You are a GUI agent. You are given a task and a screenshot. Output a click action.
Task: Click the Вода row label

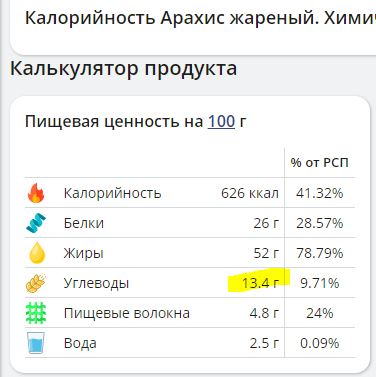coord(80,343)
